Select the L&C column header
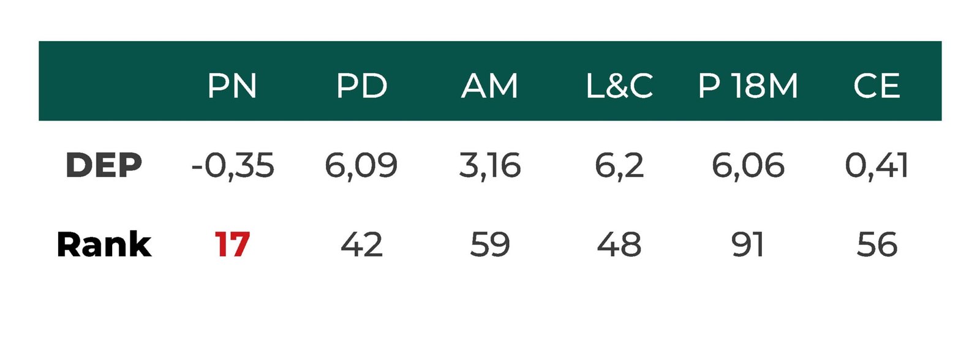980x351 pixels. 619,86
